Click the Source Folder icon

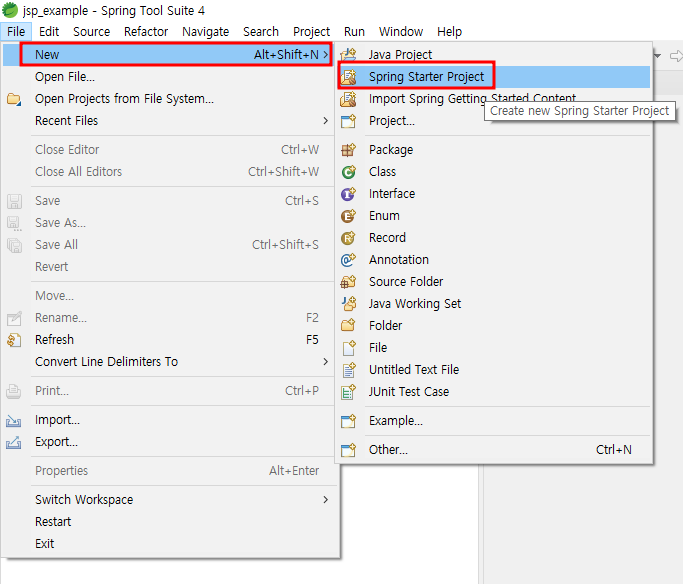[348, 282]
